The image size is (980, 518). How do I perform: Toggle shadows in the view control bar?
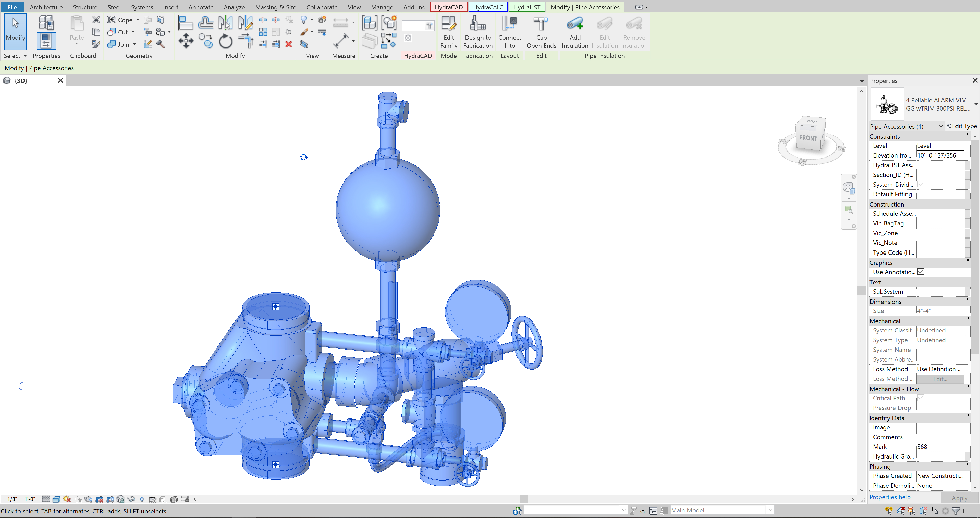coord(67,499)
